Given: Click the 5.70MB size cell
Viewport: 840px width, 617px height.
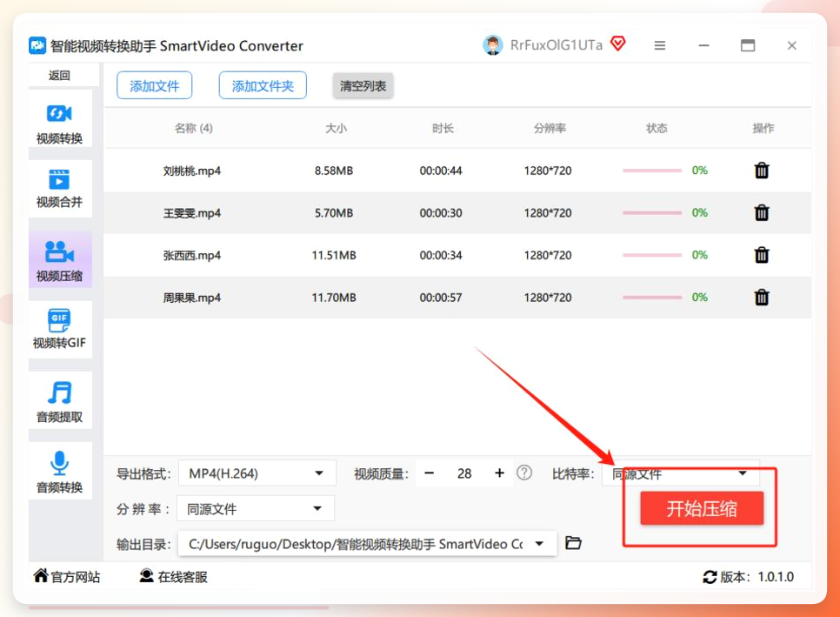Looking at the screenshot, I should [x=334, y=213].
